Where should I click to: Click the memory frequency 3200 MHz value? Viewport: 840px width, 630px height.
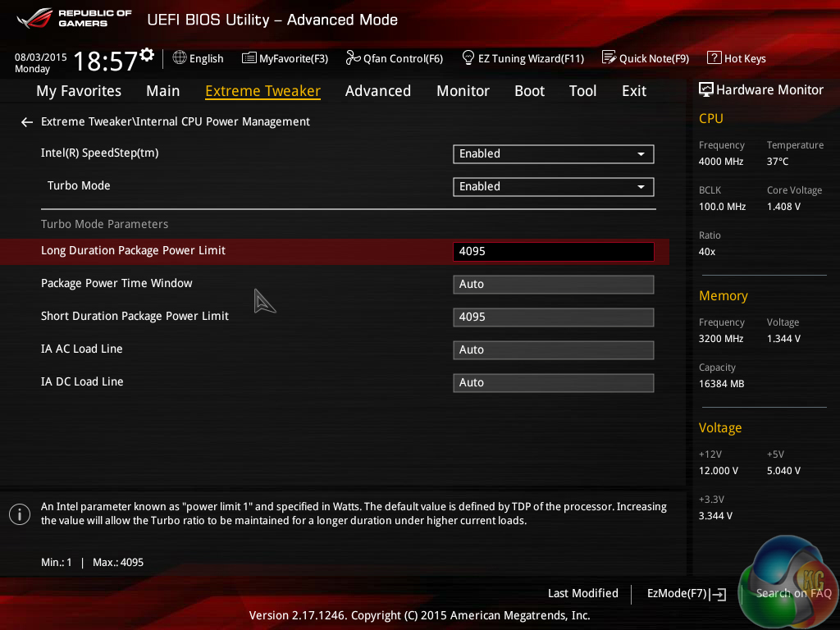[x=721, y=339]
